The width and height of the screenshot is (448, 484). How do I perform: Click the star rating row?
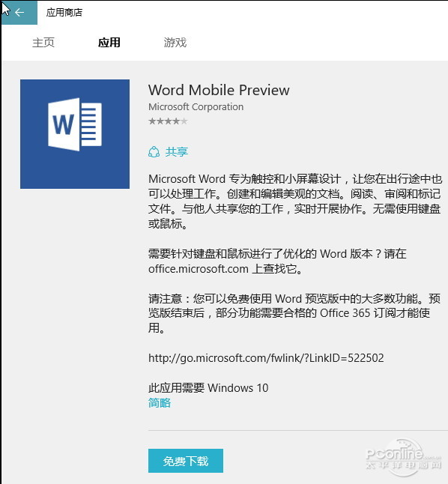click(168, 121)
